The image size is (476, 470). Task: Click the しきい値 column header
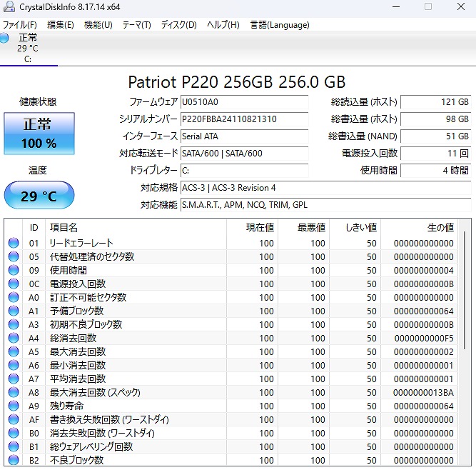(x=355, y=228)
